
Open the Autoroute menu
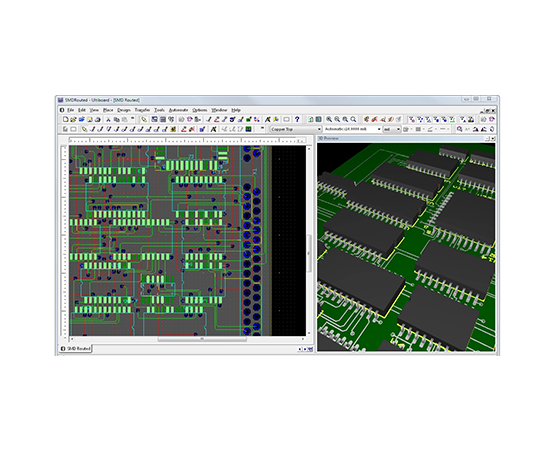[x=178, y=110]
